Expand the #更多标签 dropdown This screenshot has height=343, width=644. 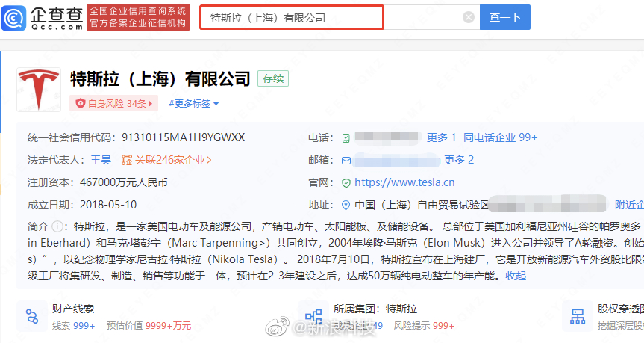point(193,104)
